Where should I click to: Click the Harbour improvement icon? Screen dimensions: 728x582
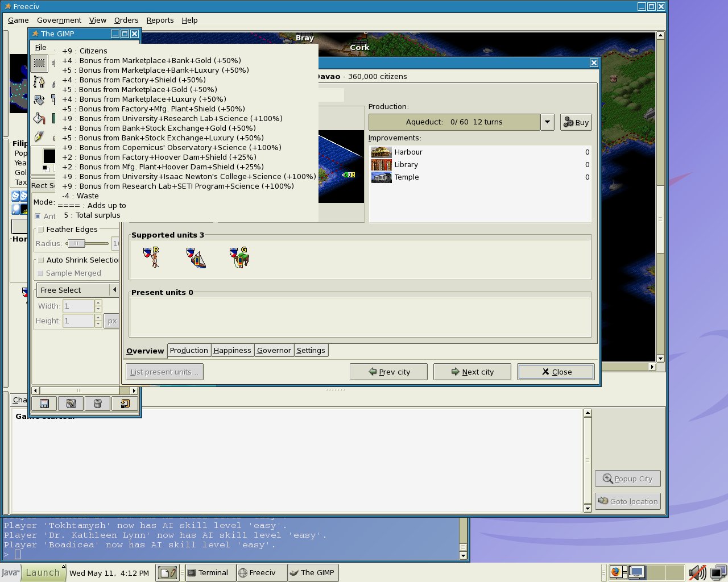[381, 152]
